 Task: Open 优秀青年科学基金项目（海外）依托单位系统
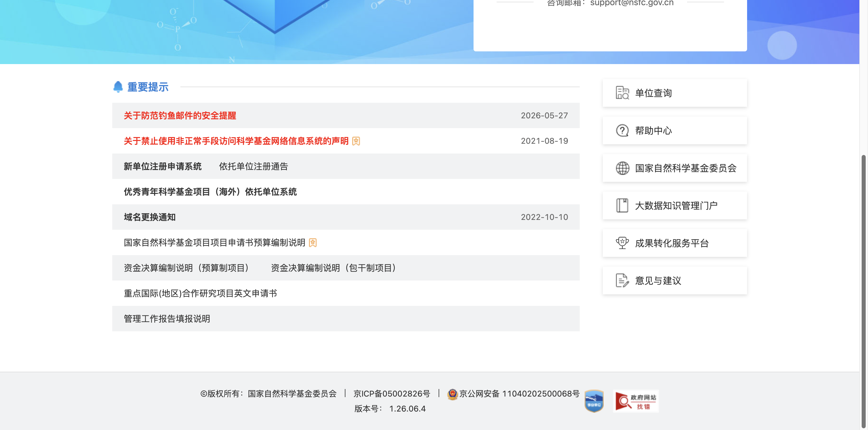[210, 192]
